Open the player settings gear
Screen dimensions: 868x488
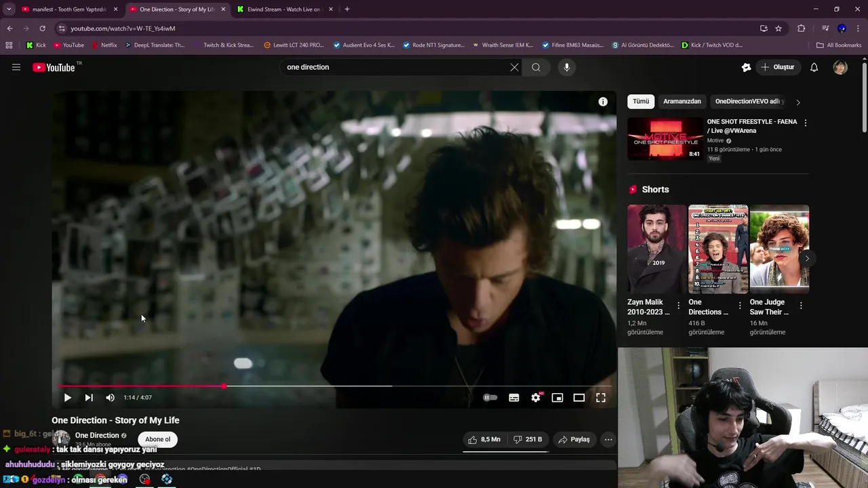click(x=536, y=398)
